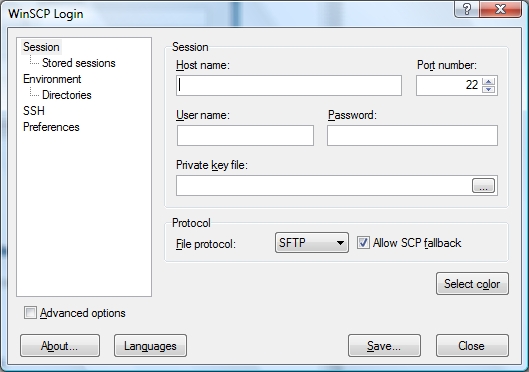The height and width of the screenshot is (372, 529).
Task: Click the Close button
Action: (472, 346)
